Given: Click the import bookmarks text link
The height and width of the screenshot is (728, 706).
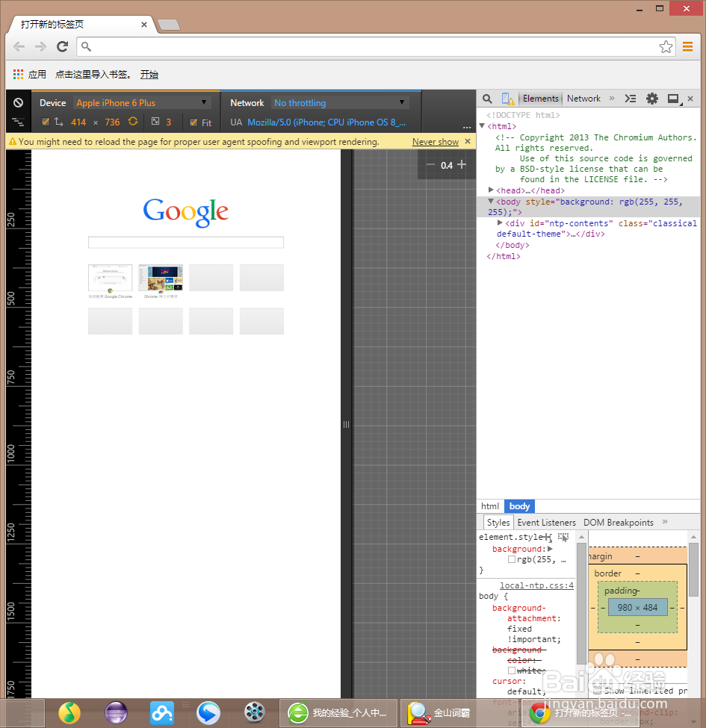Looking at the screenshot, I should click(x=93, y=74).
